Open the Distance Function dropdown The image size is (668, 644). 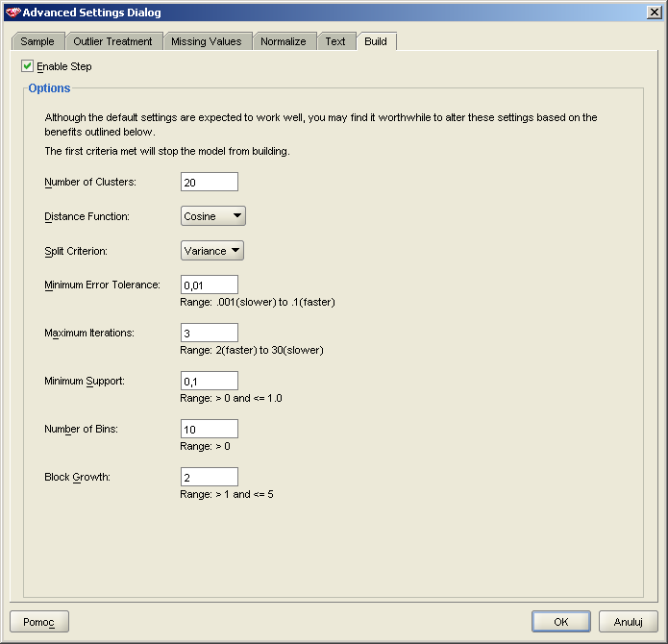[x=213, y=216]
